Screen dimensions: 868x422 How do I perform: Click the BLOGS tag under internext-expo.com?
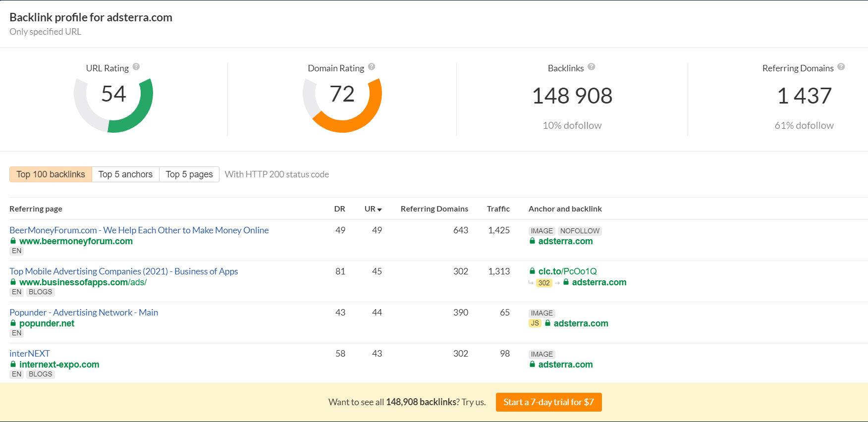pos(41,374)
